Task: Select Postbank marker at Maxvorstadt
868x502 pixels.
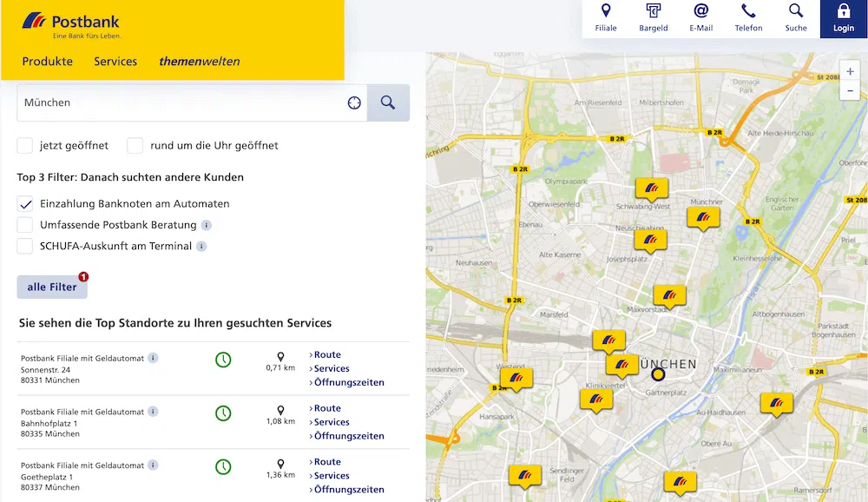Action: pyautogui.click(x=669, y=296)
